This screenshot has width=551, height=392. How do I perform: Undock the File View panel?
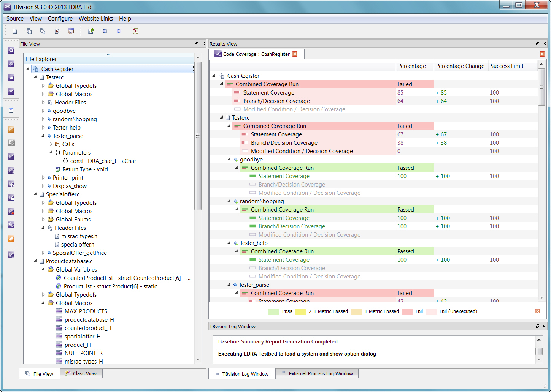[197, 44]
